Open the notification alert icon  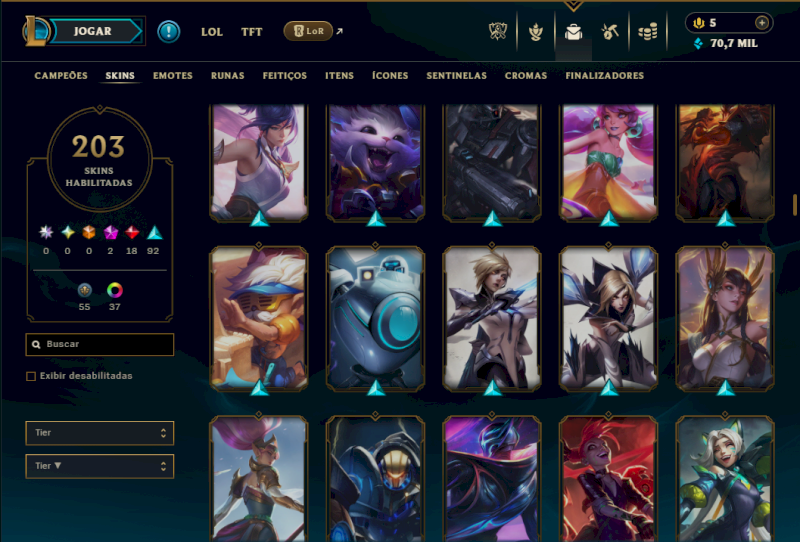(x=168, y=32)
